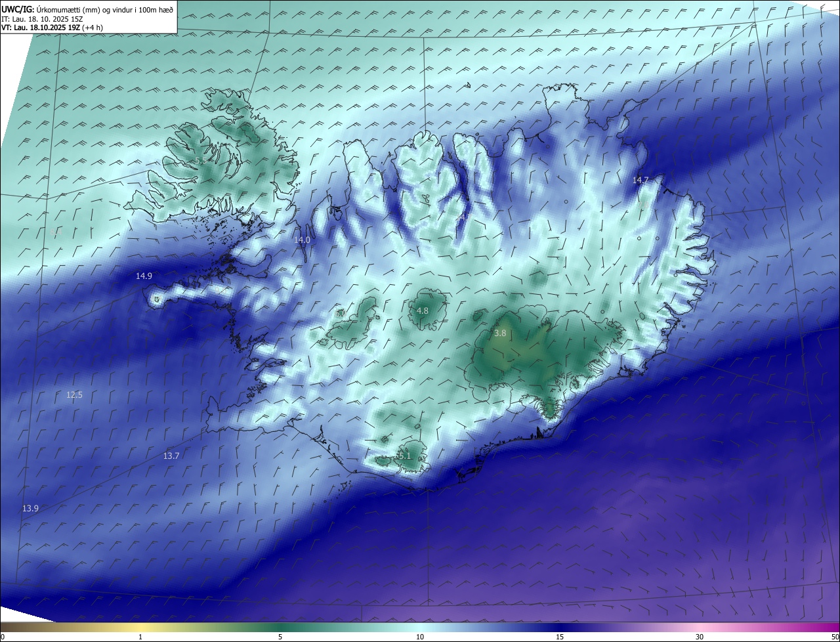This screenshot has height=642, width=840.
Task: Click the 10 tick on the color scale
Action: pos(420,637)
